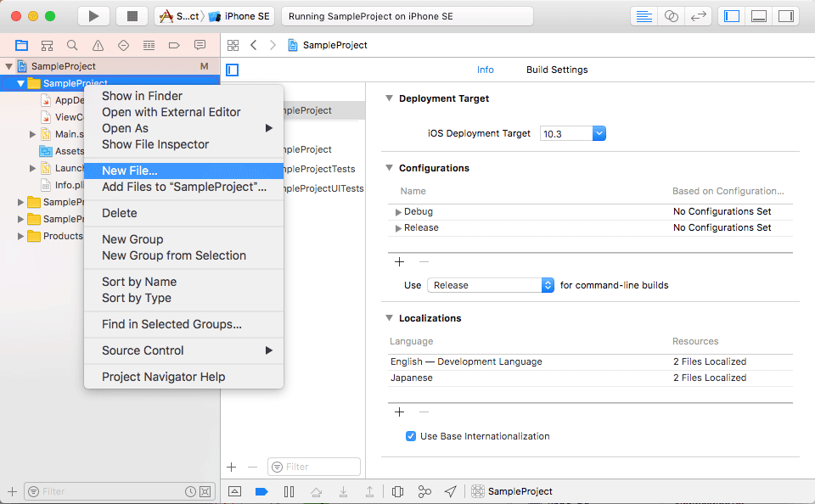Viewport: 815px width, 504px height.
Task: Add item via navigator bottom plus
Action: click(x=13, y=491)
